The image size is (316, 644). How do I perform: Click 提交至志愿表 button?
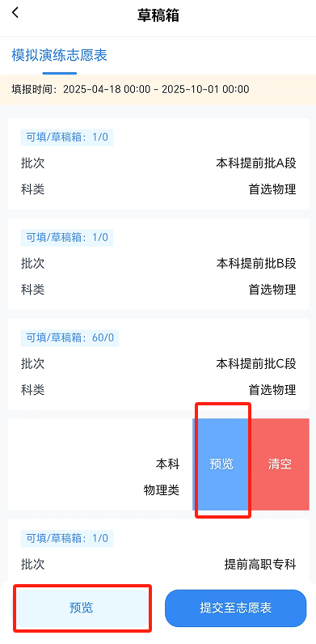pos(235,608)
